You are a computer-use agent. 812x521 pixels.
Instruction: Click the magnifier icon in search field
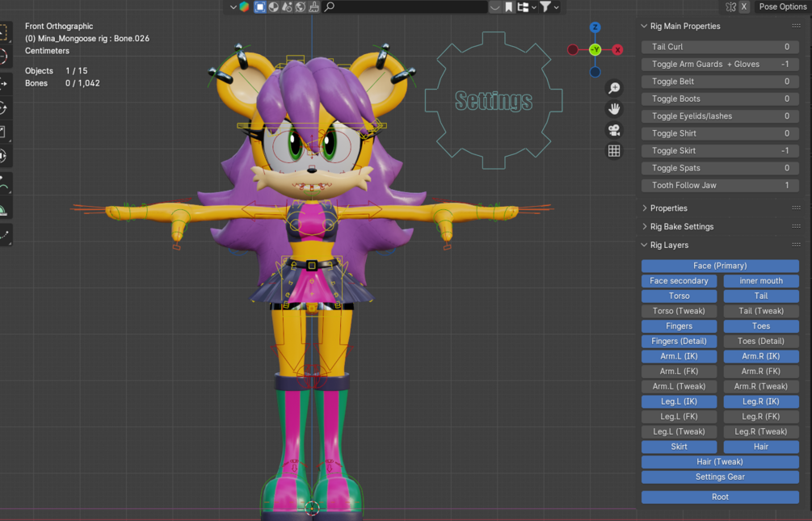click(330, 6)
